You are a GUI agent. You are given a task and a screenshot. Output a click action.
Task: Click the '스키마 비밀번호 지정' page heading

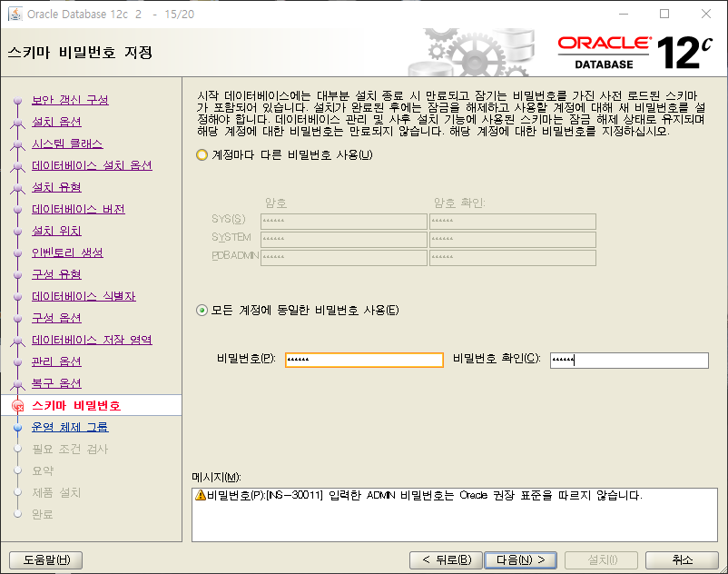(x=80, y=52)
